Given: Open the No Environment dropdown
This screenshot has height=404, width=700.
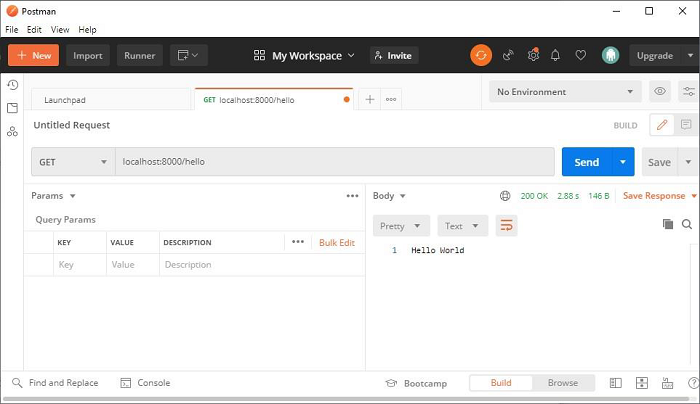Looking at the screenshot, I should coord(565,92).
